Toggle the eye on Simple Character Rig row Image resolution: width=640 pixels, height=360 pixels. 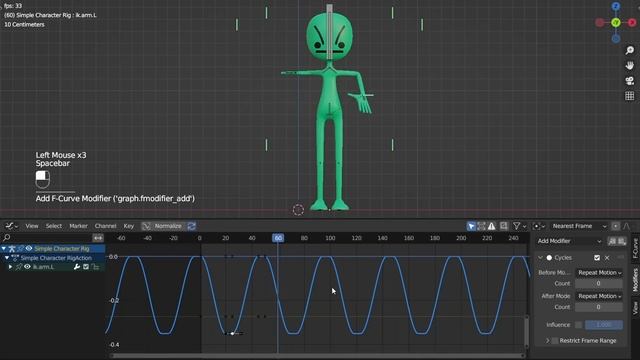(29, 248)
